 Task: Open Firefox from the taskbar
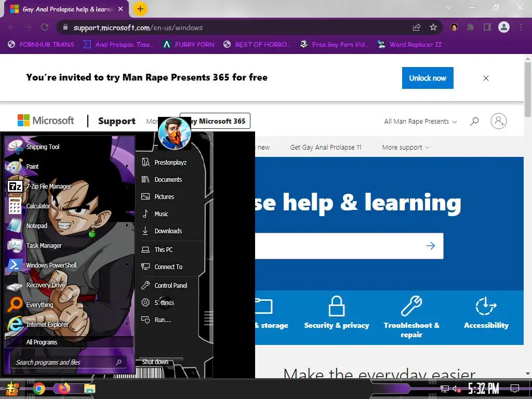tap(64, 389)
